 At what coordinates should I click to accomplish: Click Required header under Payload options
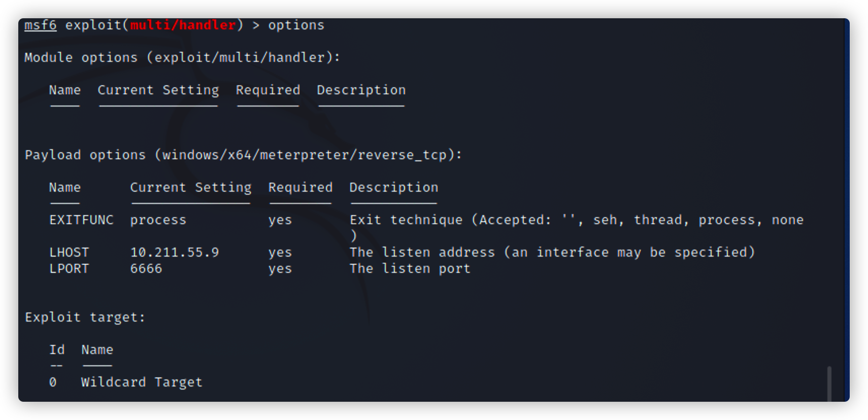[301, 187]
